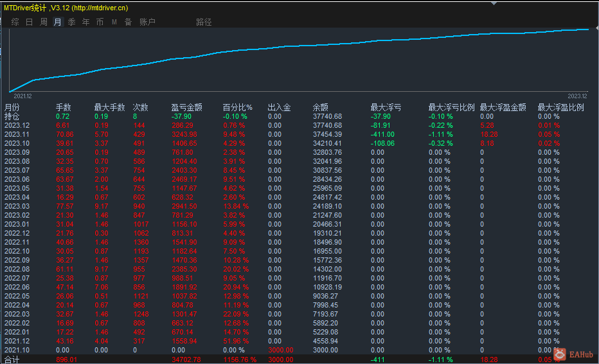Click the EAHub robot logo icon
This screenshot has height=364, width=599.
(x=559, y=354)
